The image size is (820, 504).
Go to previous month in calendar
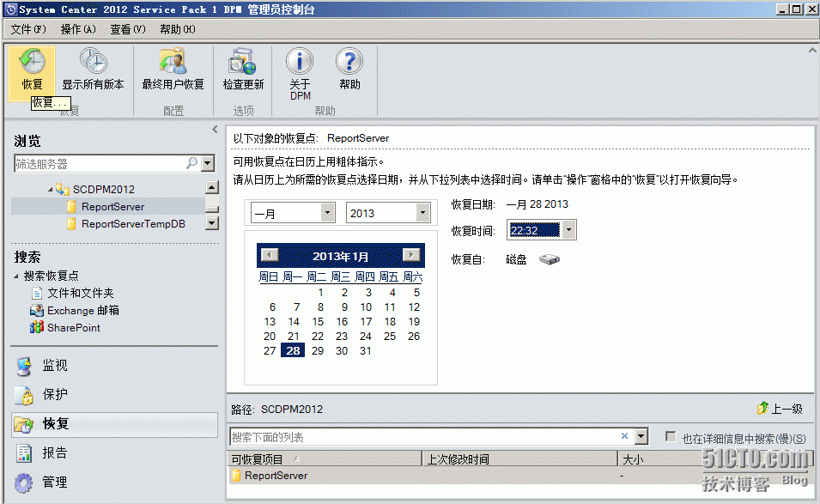(x=270, y=255)
